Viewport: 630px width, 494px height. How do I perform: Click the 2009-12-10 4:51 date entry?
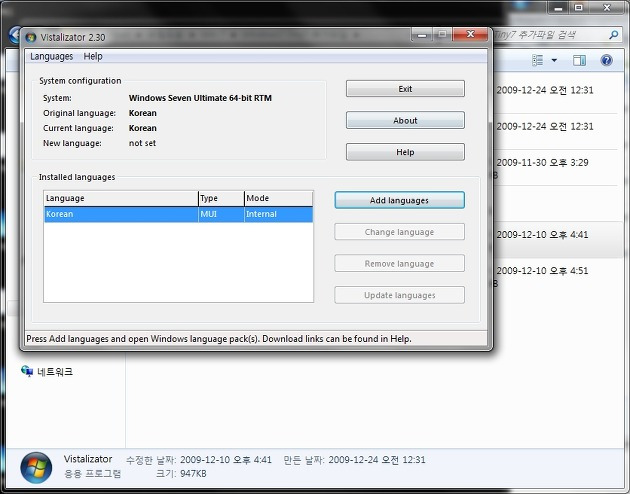point(542,271)
